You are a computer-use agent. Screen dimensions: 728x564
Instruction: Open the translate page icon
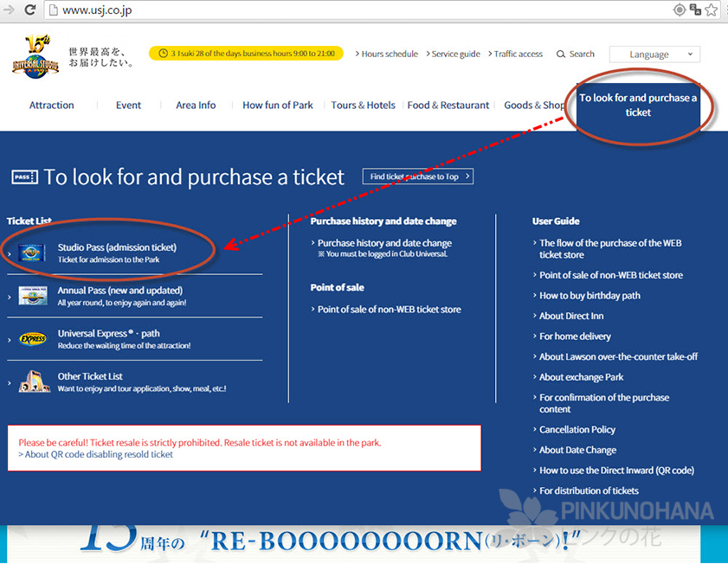[695, 10]
